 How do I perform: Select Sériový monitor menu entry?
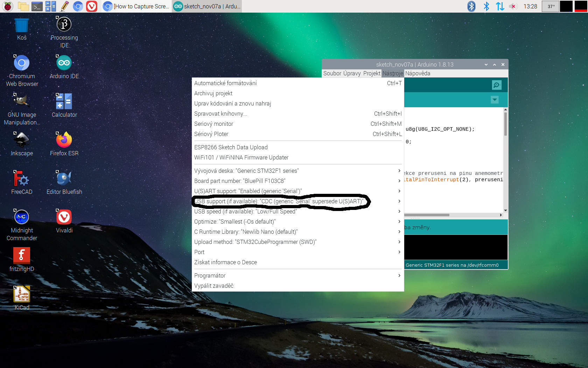pyautogui.click(x=214, y=124)
